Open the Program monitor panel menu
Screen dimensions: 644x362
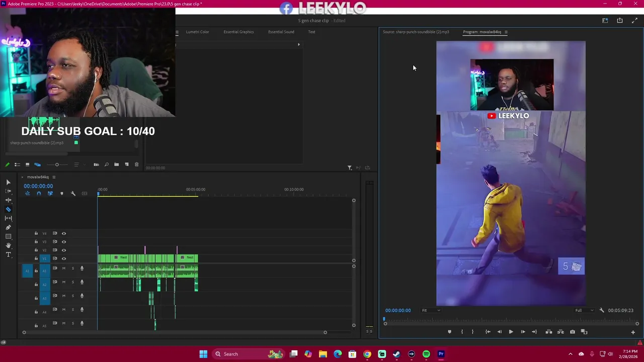[x=506, y=32]
